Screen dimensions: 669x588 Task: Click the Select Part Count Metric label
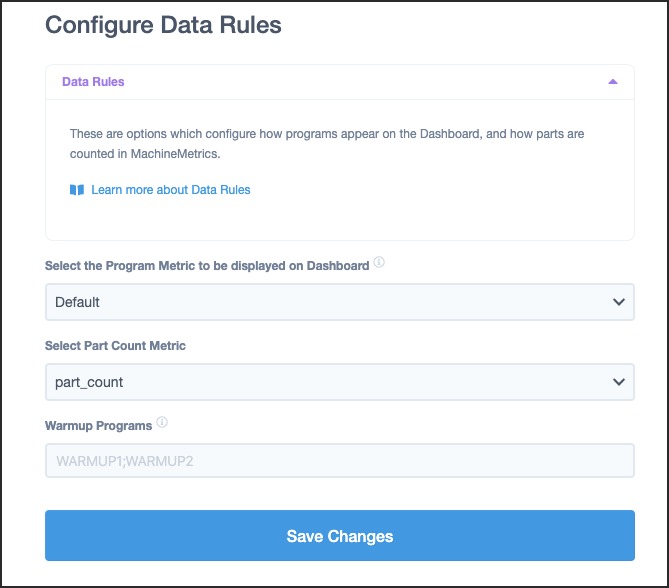pos(115,346)
